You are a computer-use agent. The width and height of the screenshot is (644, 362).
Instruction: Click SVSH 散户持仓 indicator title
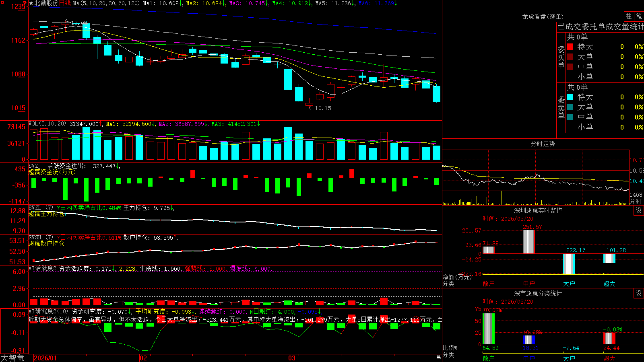103,238
